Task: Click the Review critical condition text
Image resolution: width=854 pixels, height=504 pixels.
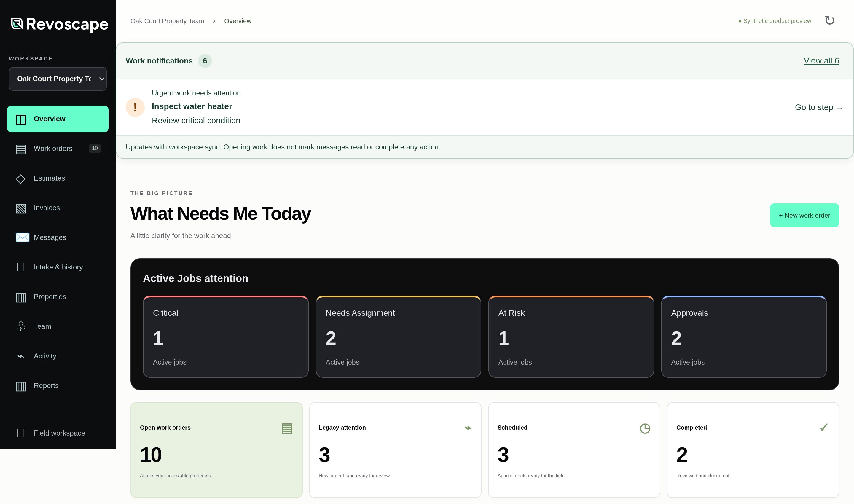Action: [x=196, y=121]
